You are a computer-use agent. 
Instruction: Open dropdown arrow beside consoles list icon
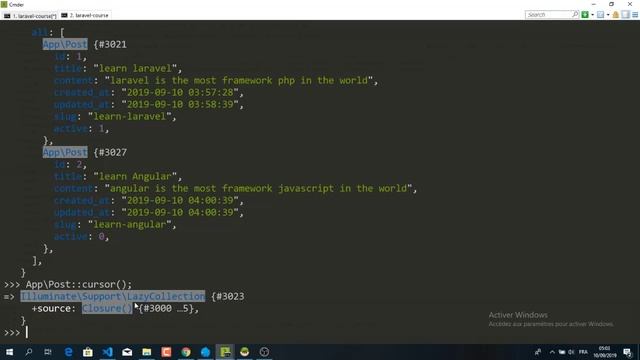tap(608, 15)
